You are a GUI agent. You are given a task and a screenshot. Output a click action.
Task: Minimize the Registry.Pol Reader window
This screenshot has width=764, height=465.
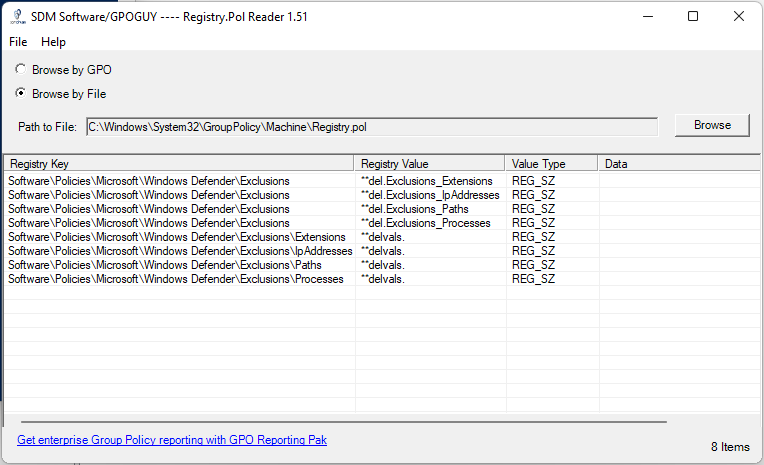tap(647, 16)
